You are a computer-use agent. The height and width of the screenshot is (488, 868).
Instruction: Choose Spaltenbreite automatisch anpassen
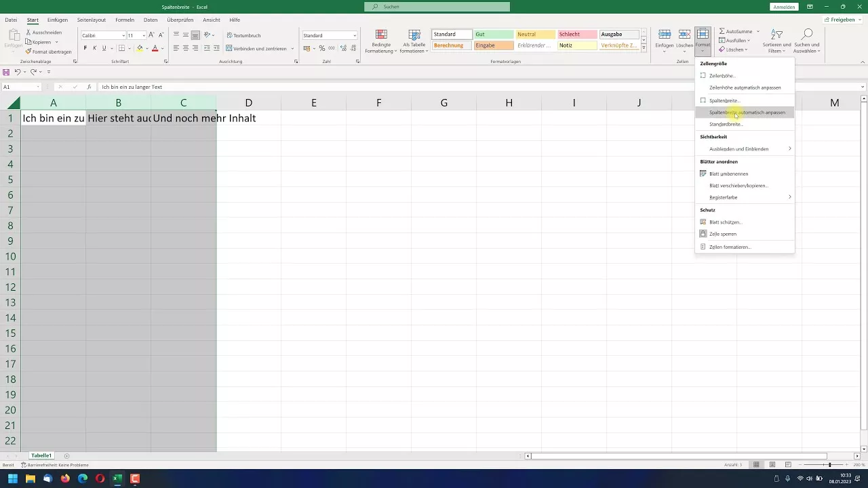747,113
